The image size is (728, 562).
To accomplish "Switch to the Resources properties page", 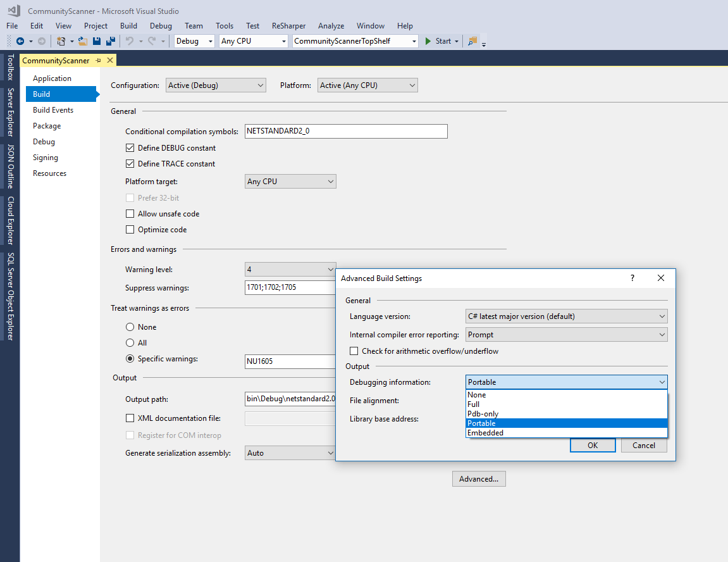I will (x=50, y=173).
